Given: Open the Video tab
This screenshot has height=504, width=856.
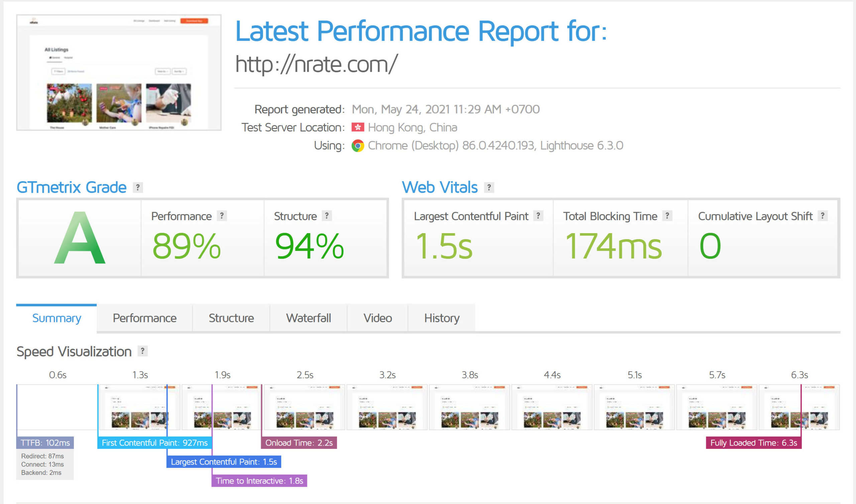Looking at the screenshot, I should pos(378,318).
